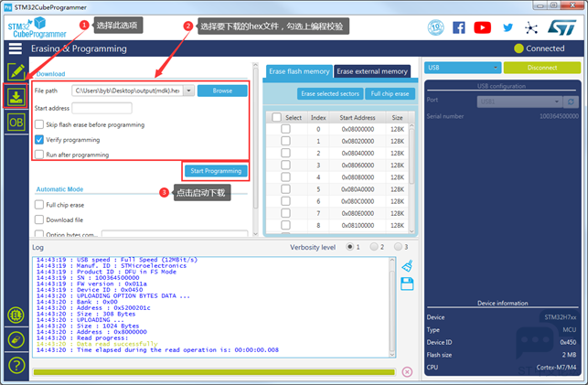This screenshot has height=385, width=588.
Task: Open the Twitter bird icon
Action: pos(508,27)
